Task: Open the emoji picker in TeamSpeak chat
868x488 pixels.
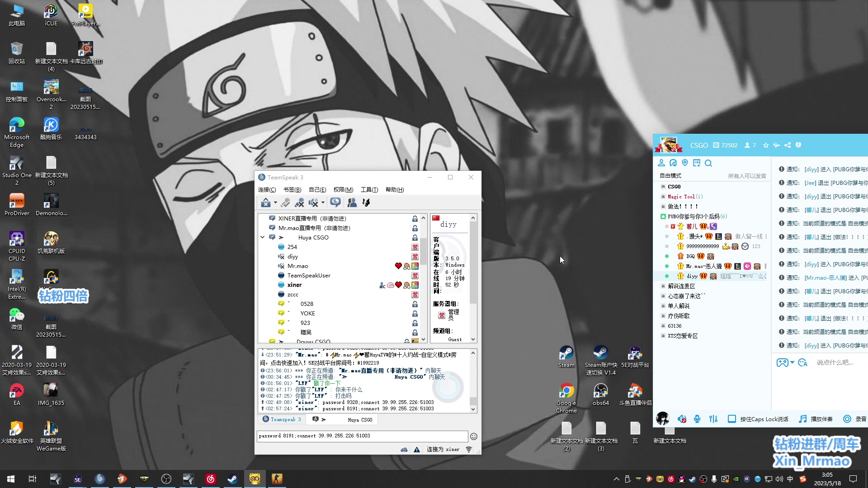Action: 474,436
